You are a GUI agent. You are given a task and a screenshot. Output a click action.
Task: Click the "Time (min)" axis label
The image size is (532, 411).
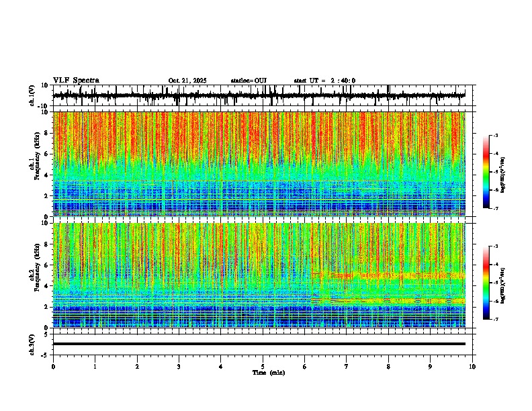pyautogui.click(x=269, y=373)
